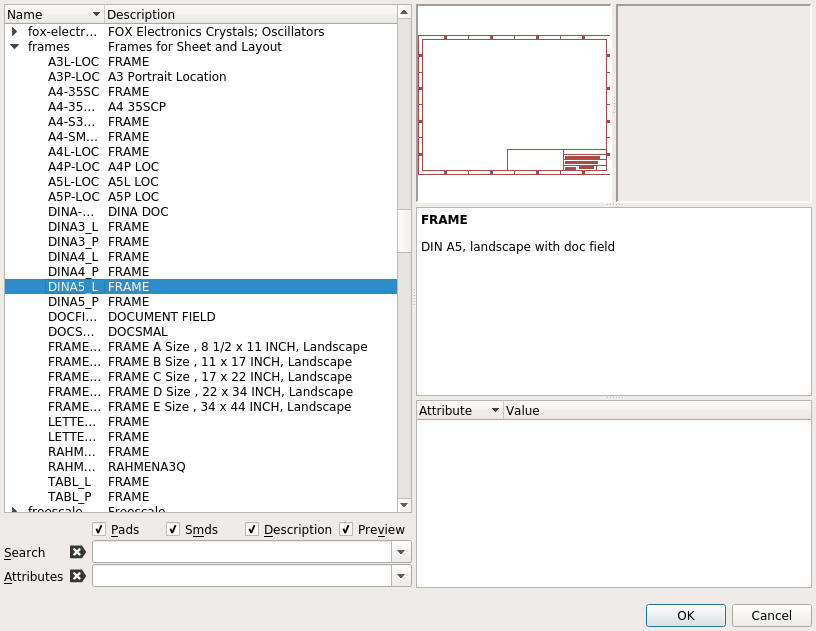Image resolution: width=816 pixels, height=631 pixels.
Task: Uncheck the Smds checkbox
Action: pos(173,529)
